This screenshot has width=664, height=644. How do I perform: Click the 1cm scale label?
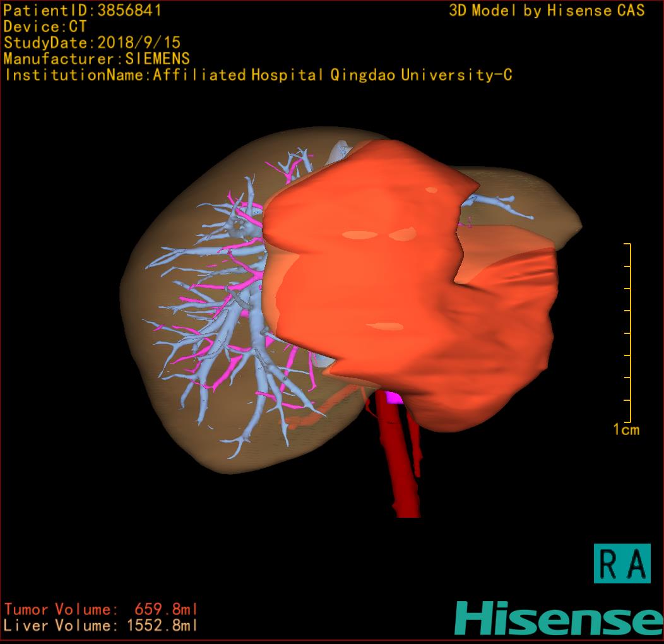[625, 430]
